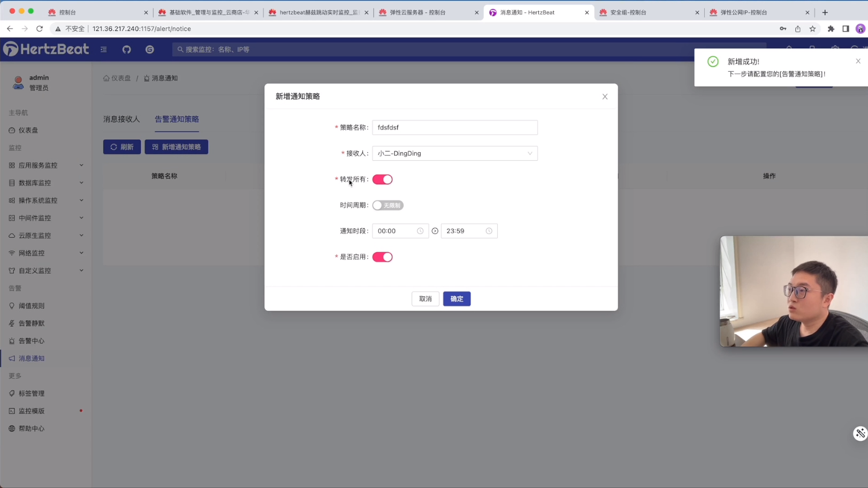Image resolution: width=868 pixels, height=488 pixels.
Task: Click the Gitee icon in header
Action: click(x=150, y=49)
